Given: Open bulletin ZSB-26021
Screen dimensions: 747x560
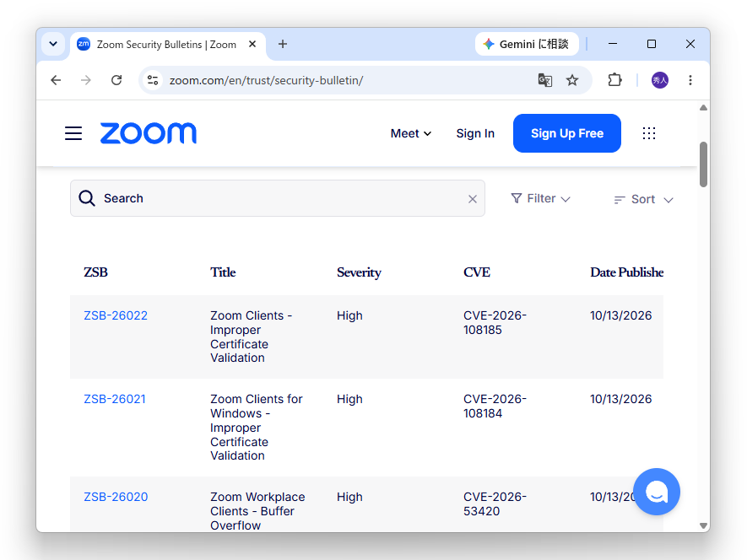Looking at the screenshot, I should 115,399.
